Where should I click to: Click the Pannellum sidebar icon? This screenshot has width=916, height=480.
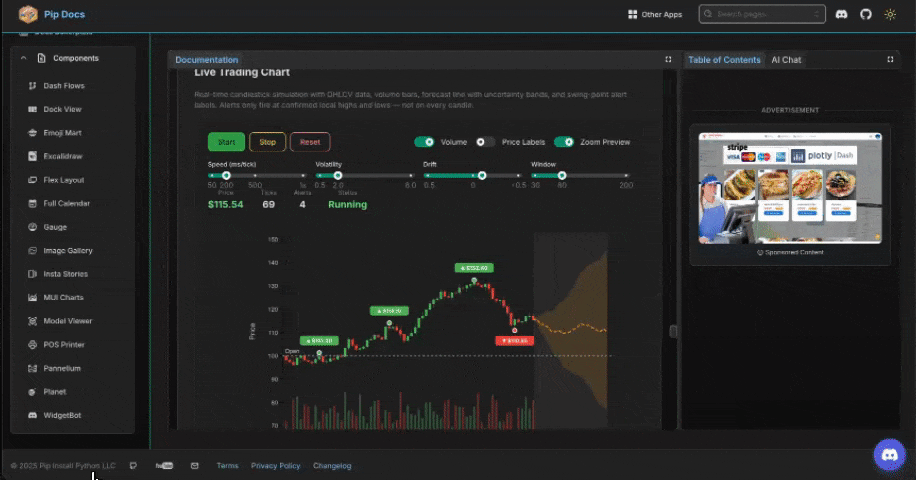pos(32,368)
